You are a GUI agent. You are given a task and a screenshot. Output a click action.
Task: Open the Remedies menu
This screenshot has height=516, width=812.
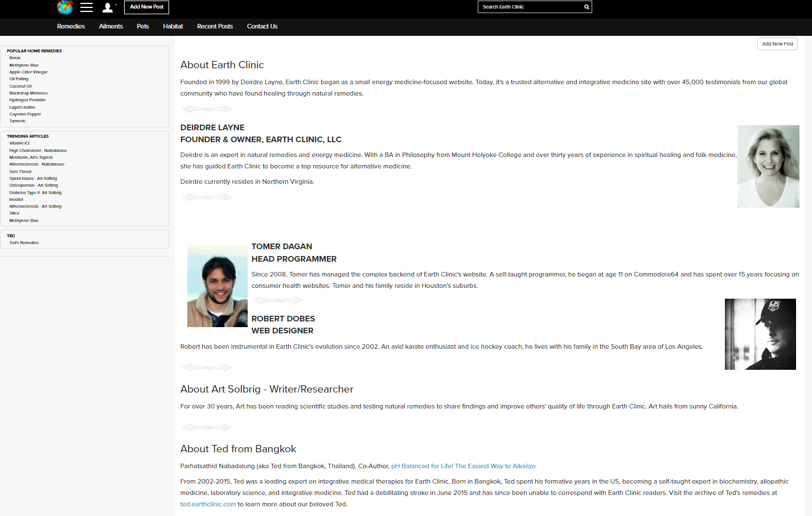point(71,27)
